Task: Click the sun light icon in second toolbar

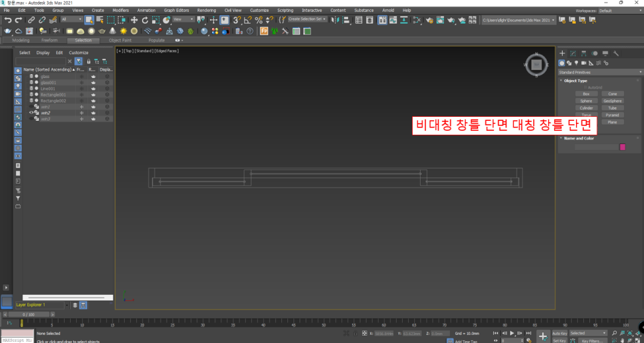Action: pyautogui.click(x=123, y=31)
